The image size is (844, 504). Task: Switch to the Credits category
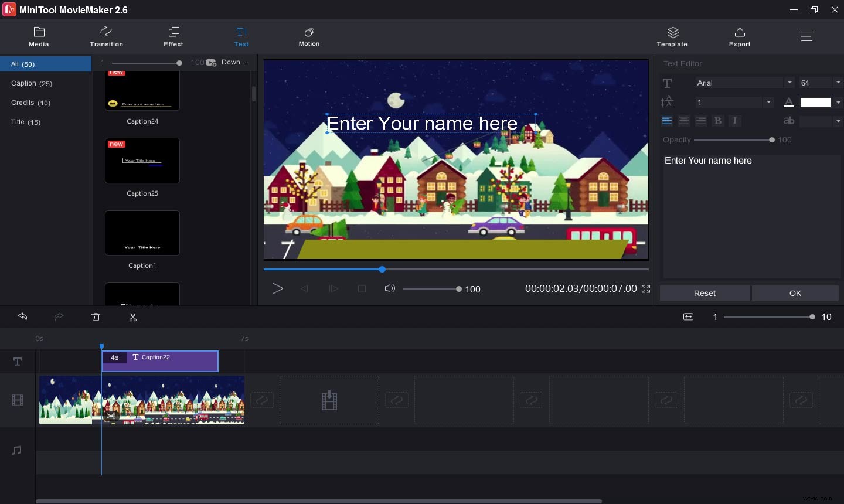point(30,103)
